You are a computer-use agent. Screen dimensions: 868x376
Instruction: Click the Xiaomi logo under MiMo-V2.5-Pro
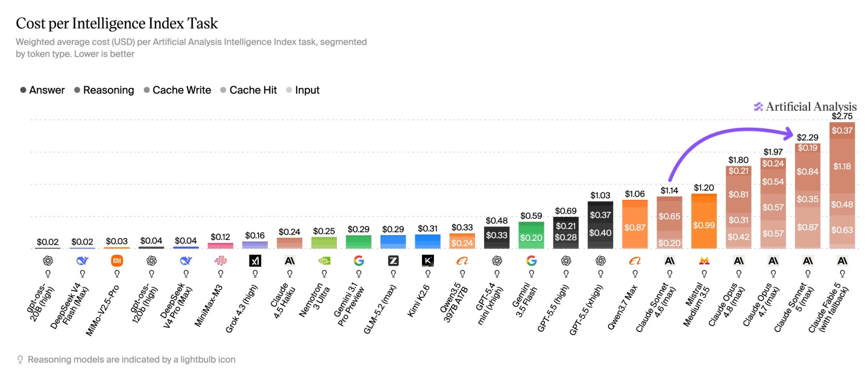point(117,261)
